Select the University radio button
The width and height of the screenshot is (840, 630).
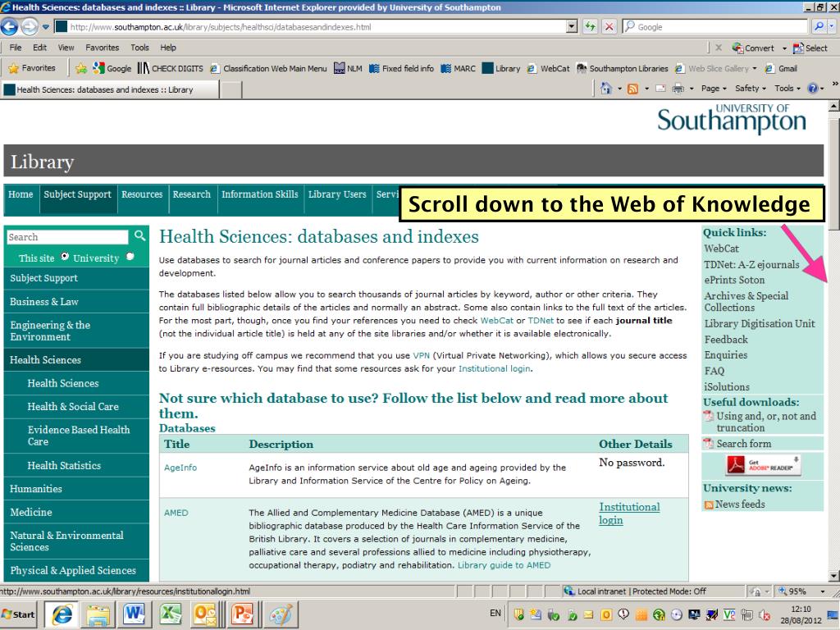pos(130,256)
